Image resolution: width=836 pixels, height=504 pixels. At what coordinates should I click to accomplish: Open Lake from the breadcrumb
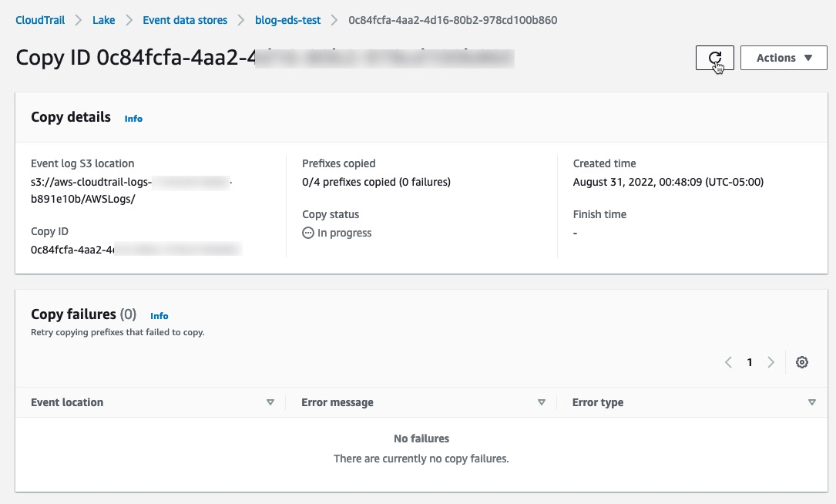pos(103,20)
